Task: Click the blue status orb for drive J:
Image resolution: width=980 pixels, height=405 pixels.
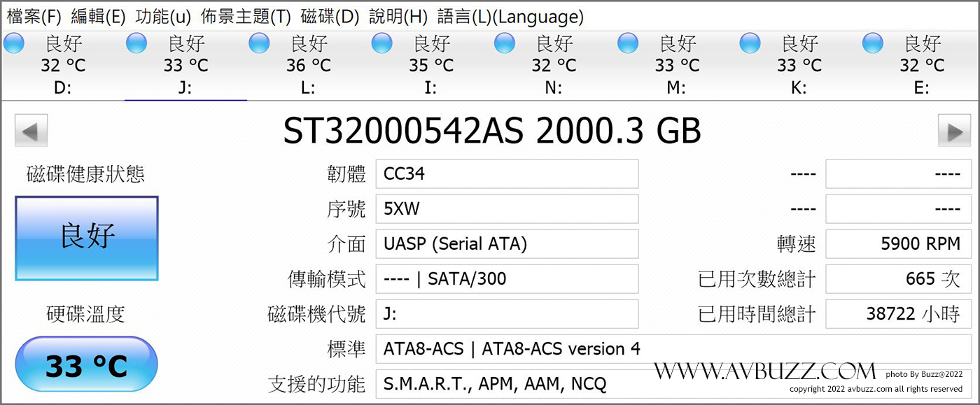Action: (136, 43)
